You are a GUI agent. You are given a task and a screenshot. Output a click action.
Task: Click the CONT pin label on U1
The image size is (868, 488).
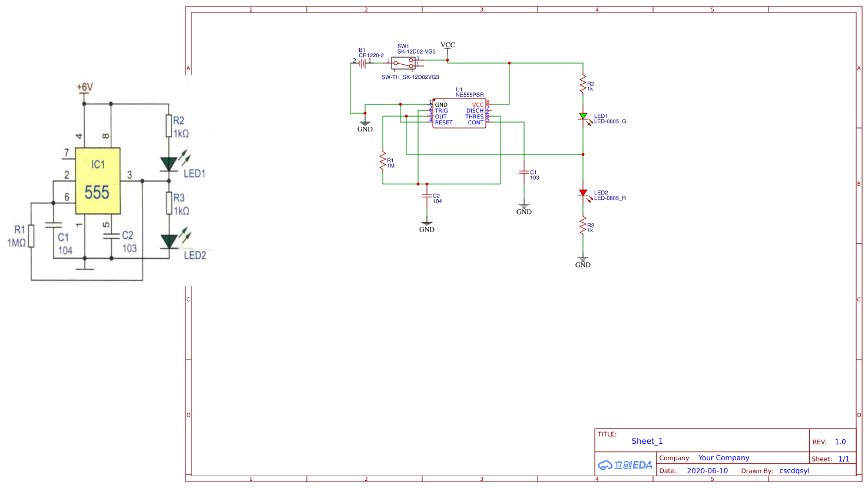[476, 123]
